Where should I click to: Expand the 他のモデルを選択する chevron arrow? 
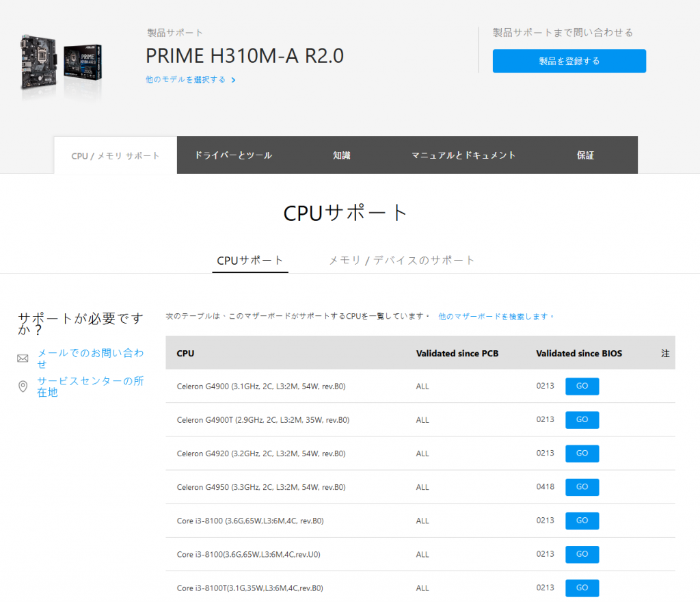pyautogui.click(x=234, y=80)
